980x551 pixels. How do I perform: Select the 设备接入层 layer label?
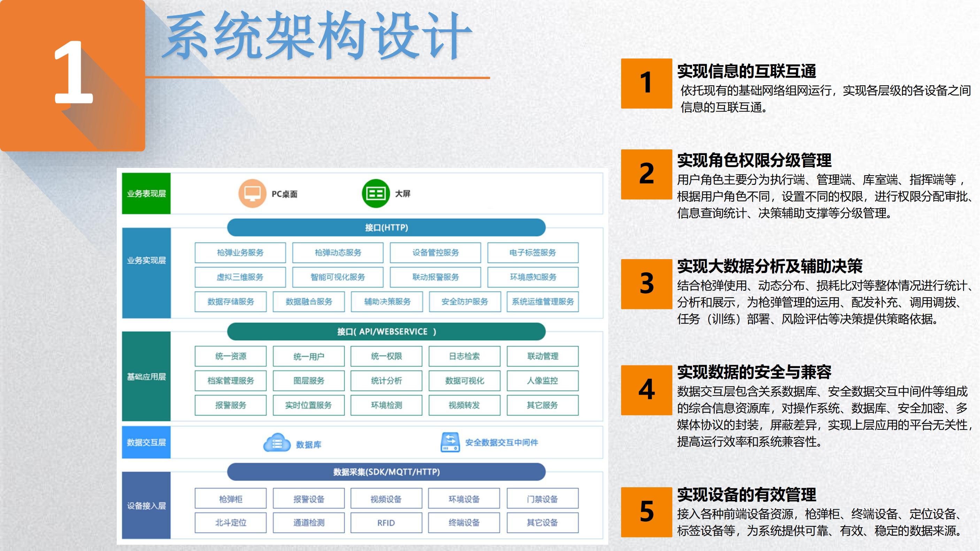click(146, 505)
